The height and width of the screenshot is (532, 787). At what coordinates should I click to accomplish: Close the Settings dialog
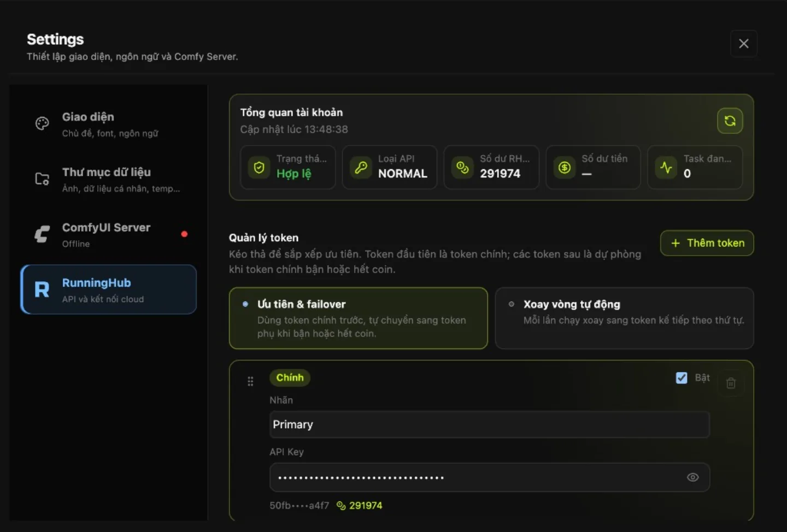click(744, 44)
